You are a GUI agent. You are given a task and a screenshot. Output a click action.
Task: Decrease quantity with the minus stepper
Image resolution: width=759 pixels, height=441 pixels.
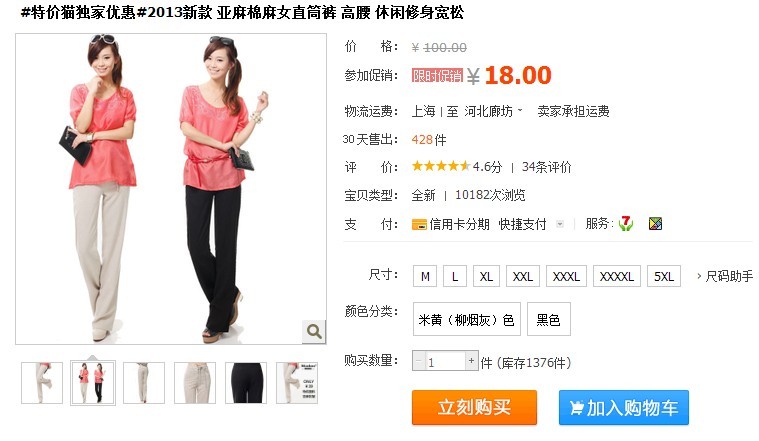(x=419, y=361)
